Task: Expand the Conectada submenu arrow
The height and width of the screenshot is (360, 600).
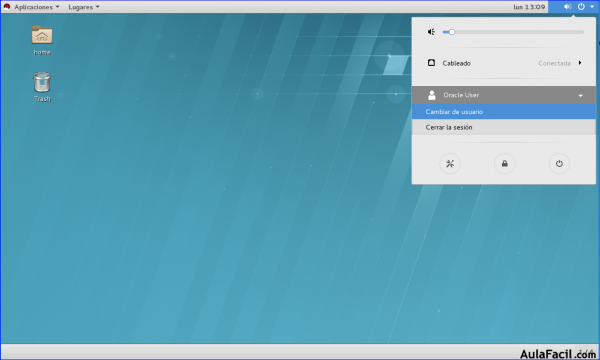Action: [580, 63]
